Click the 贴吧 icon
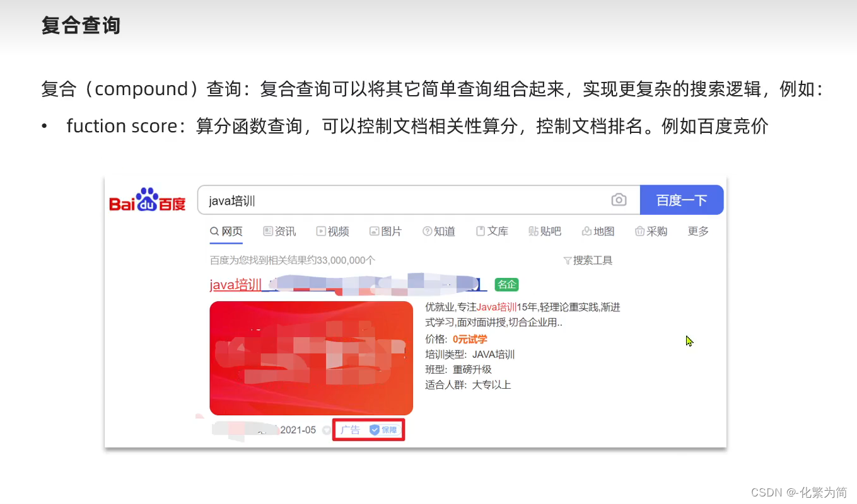 pyautogui.click(x=533, y=232)
